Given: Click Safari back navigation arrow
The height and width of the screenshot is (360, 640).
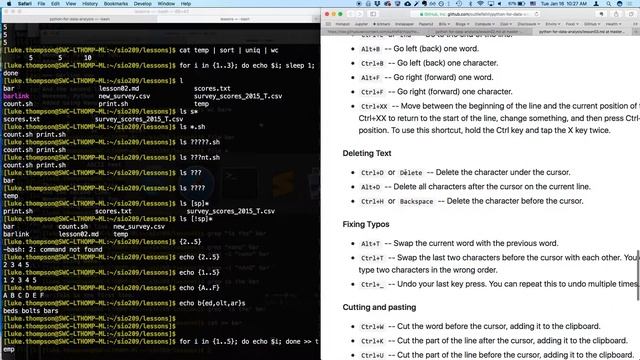Looking at the screenshot, I should (x=351, y=14).
